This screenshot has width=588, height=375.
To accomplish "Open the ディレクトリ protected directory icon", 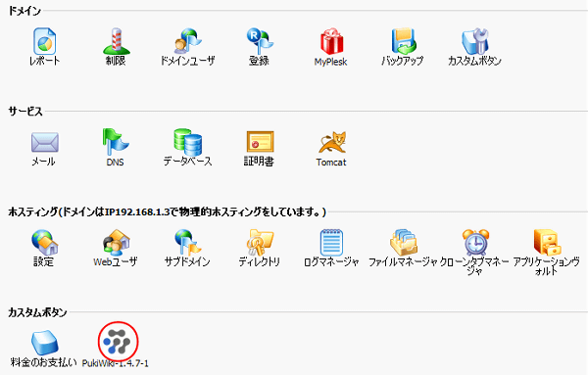I will pyautogui.click(x=260, y=243).
